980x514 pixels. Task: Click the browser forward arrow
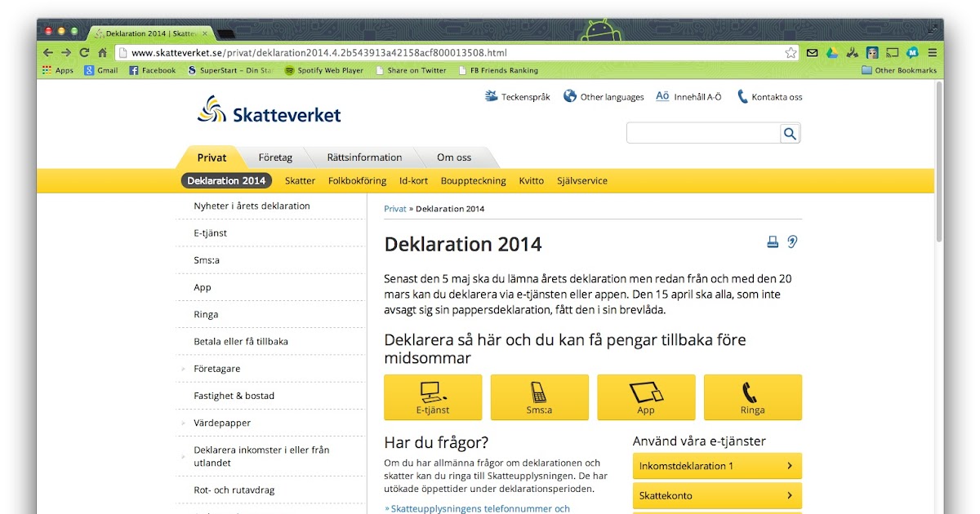66,52
